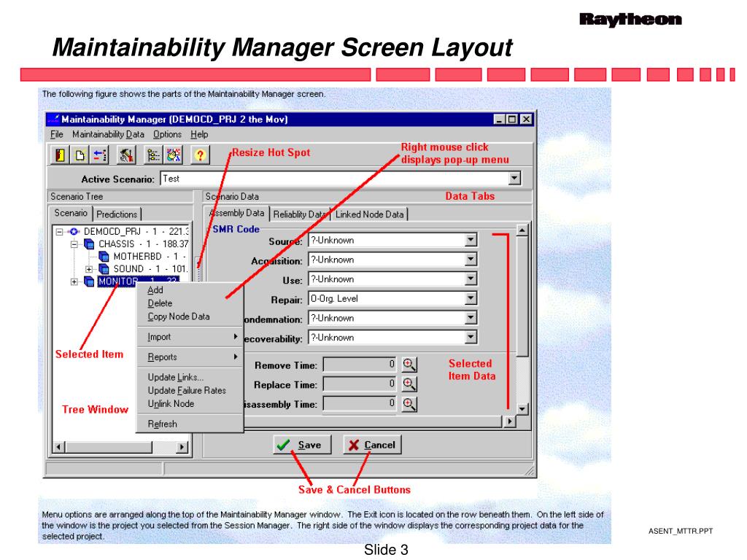Open the Repair dropdown
The image size is (747, 560).
point(471,298)
